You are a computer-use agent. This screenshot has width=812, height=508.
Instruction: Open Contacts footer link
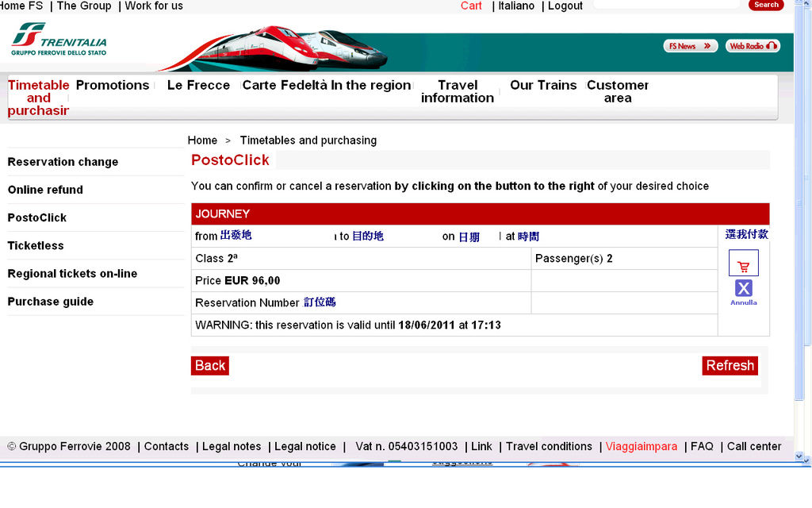click(167, 446)
